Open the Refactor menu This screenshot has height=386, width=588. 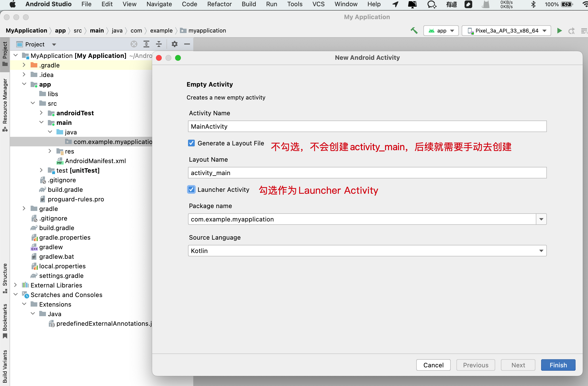click(x=219, y=4)
